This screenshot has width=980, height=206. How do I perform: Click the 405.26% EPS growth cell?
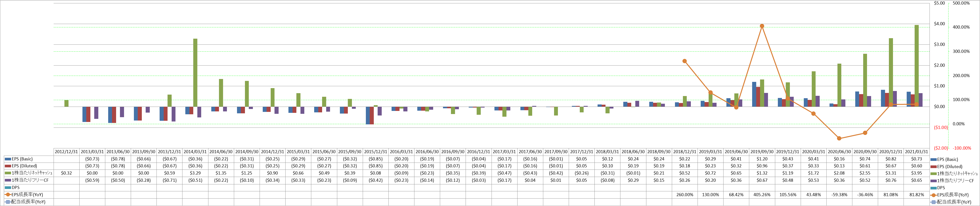pos(762,195)
